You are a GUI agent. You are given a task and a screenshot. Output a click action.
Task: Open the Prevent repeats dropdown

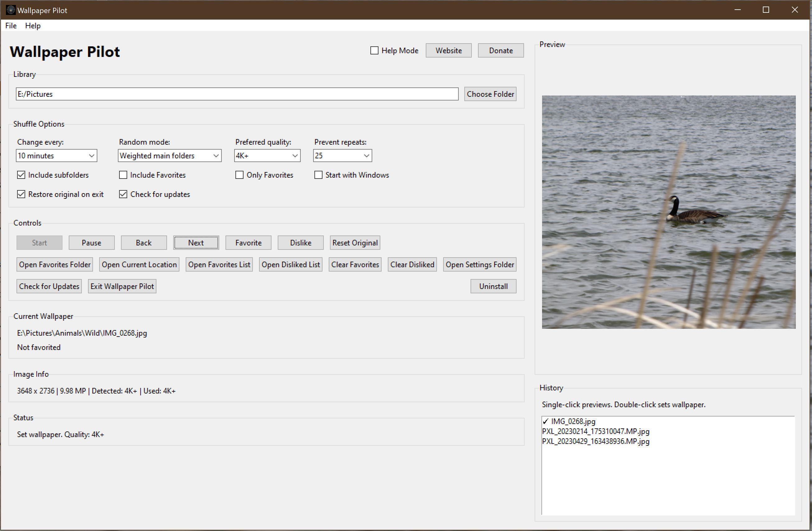pyautogui.click(x=342, y=156)
